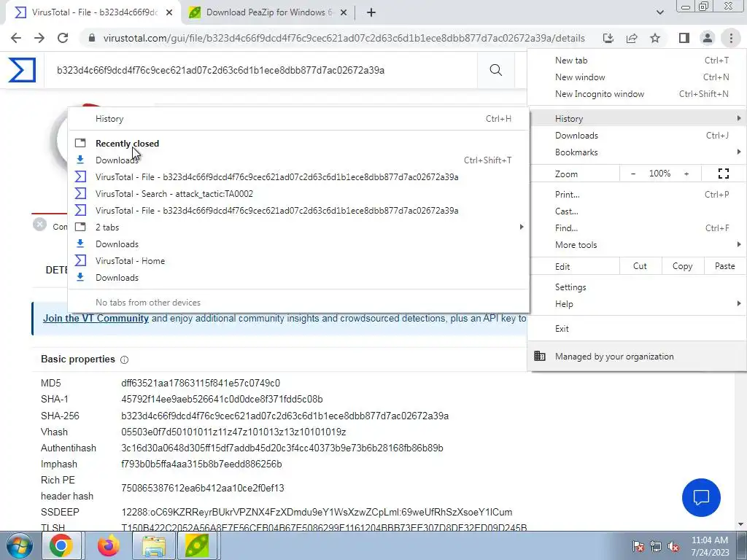Image resolution: width=747 pixels, height=560 pixels.
Task: Click the MD5 hash value
Action: point(201,384)
